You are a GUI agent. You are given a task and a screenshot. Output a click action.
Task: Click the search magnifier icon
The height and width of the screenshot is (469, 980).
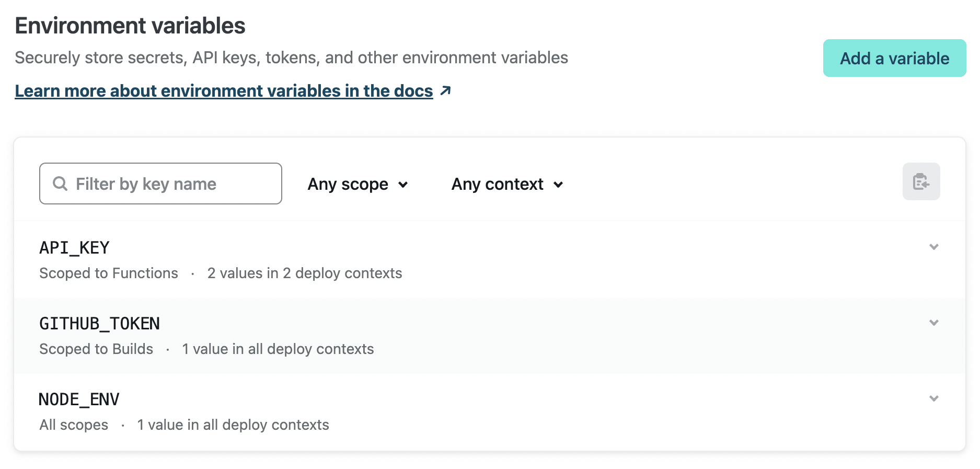point(60,184)
